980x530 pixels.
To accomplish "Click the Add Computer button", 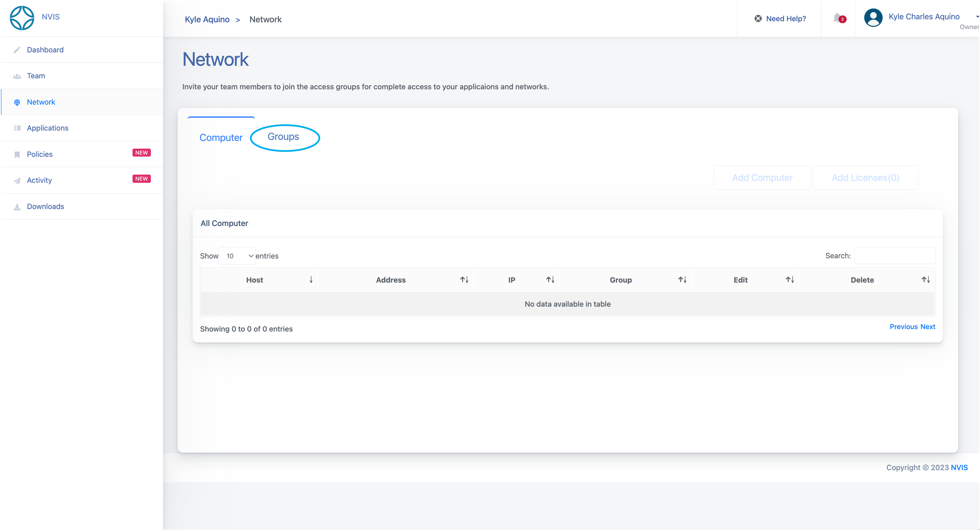I will [762, 178].
